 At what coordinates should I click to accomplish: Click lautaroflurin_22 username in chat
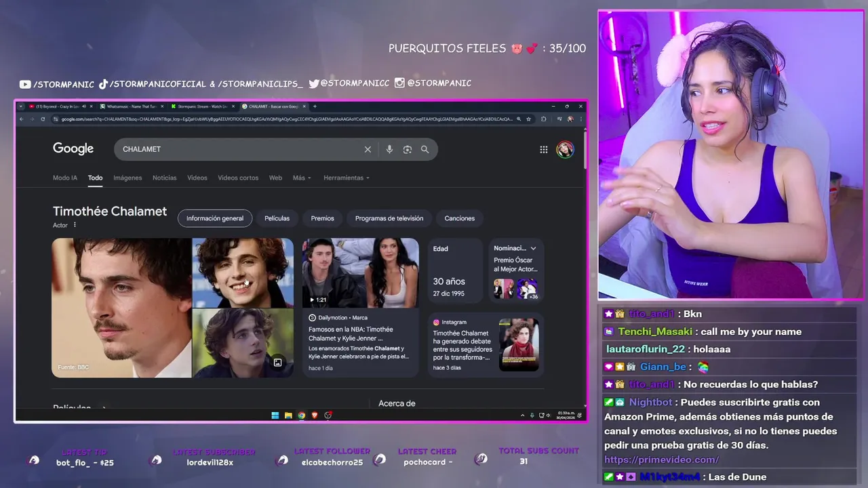pos(646,349)
